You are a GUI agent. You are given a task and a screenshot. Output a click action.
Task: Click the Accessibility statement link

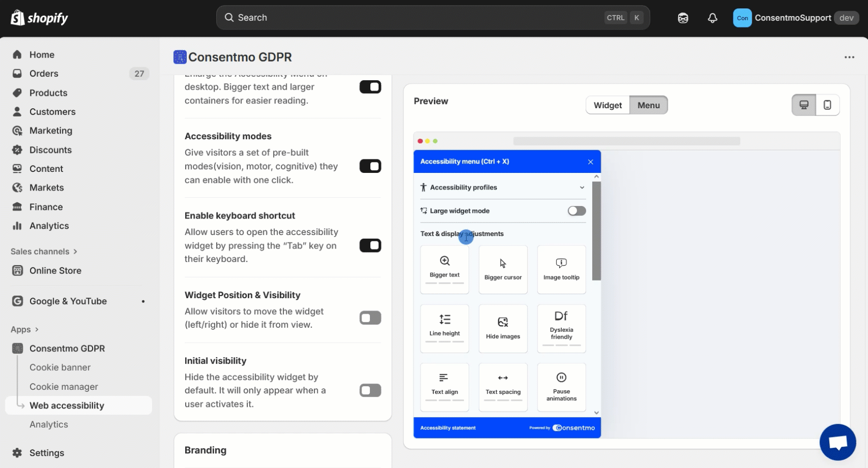tap(448, 428)
